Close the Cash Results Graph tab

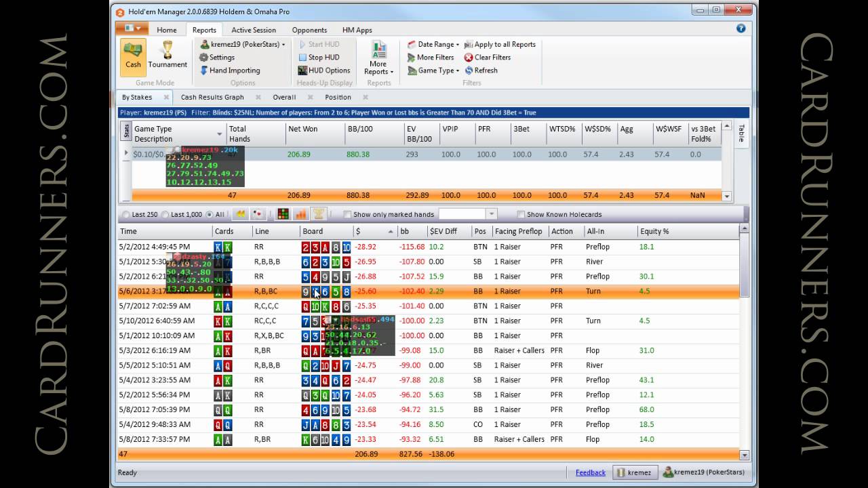point(258,97)
